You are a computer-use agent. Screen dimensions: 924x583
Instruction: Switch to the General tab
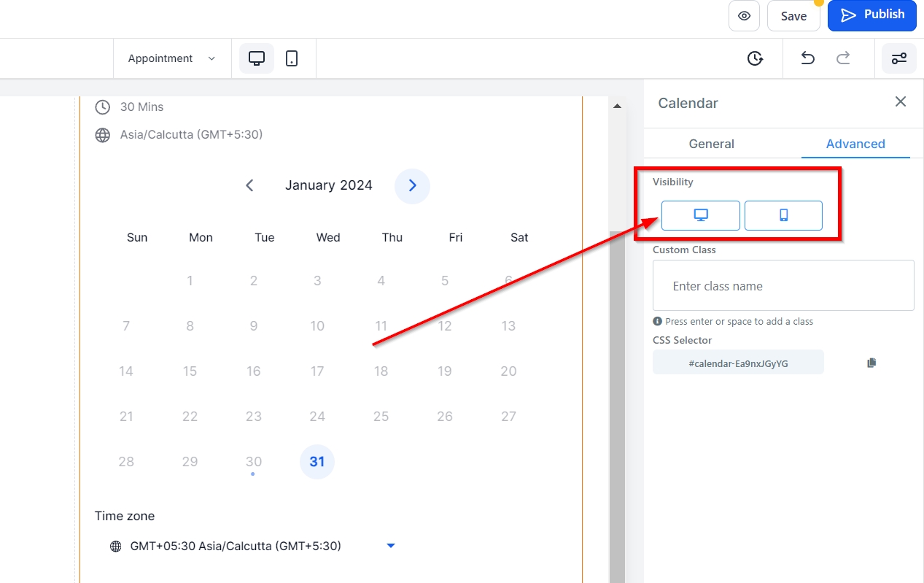(711, 144)
